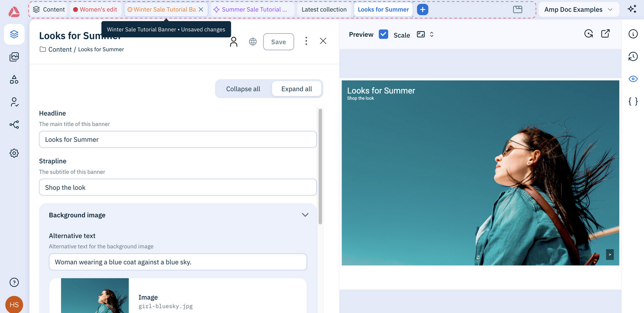644x313 pixels.
Task: Open preview in new window icon
Action: 605,34
